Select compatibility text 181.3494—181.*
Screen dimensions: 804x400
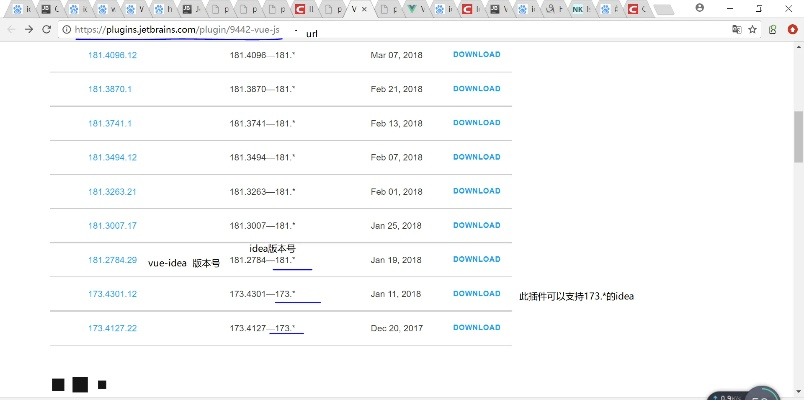click(263, 157)
